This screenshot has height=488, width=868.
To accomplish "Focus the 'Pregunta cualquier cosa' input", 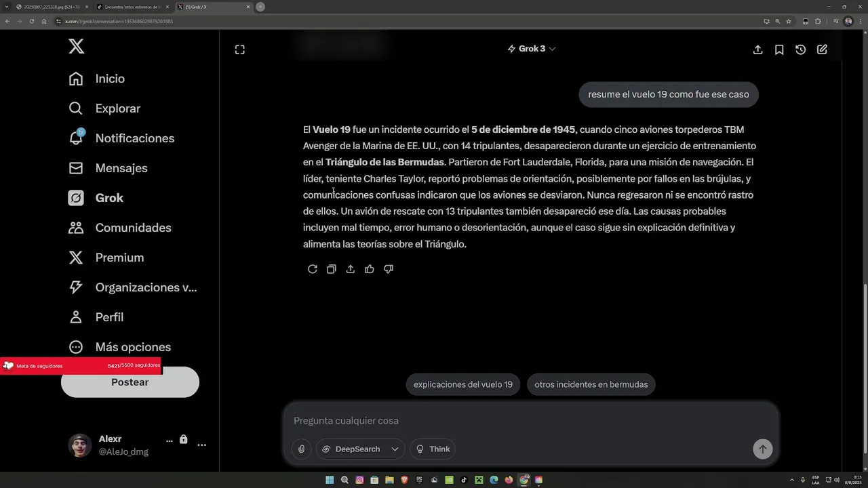I will tap(530, 421).
